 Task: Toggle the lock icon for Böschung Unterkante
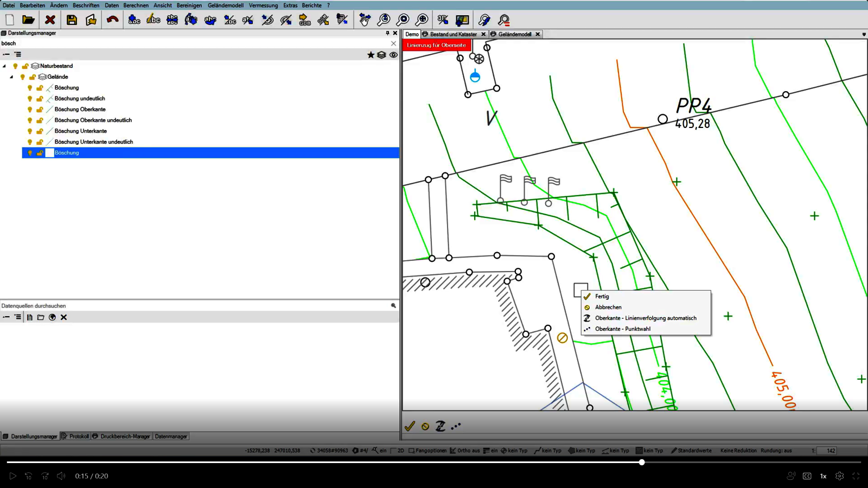click(x=40, y=131)
